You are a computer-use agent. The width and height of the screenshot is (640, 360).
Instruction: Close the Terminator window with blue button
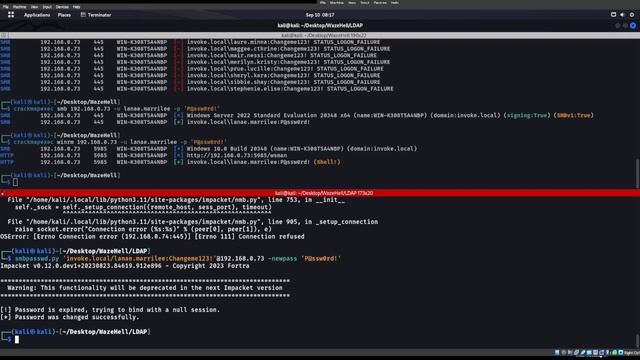pyautogui.click(x=633, y=25)
